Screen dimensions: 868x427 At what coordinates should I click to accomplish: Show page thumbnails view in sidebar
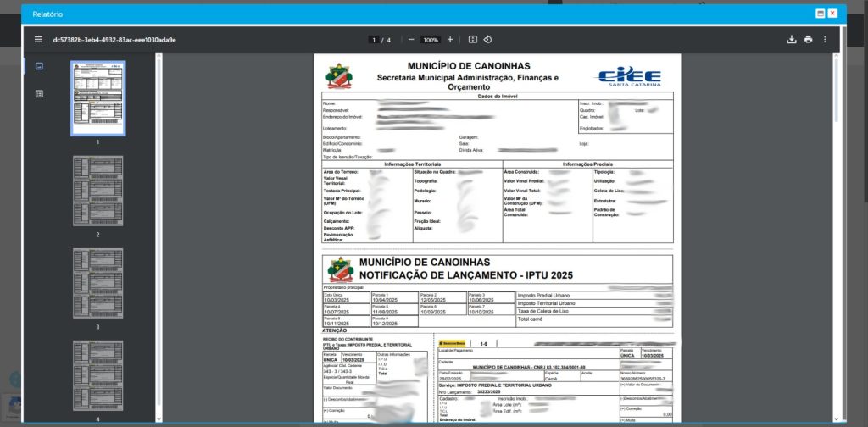39,66
